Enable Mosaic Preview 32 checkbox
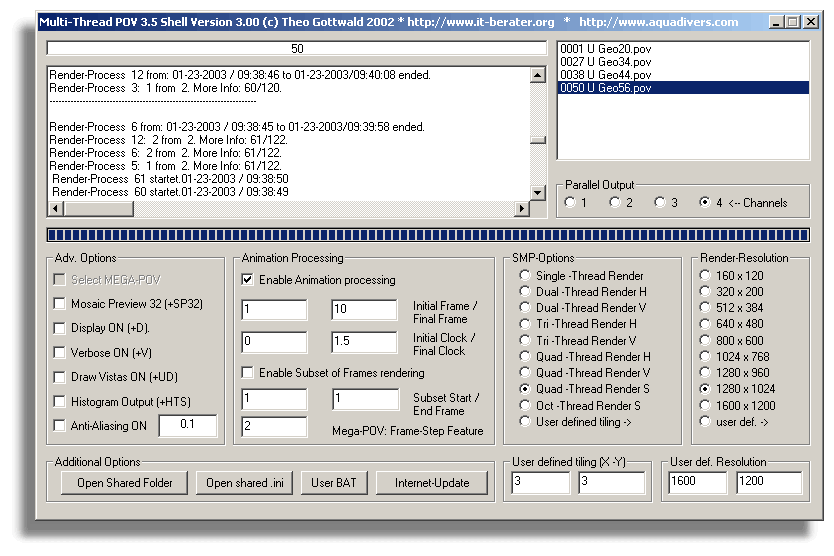The width and height of the screenshot is (834, 556). click(x=60, y=304)
